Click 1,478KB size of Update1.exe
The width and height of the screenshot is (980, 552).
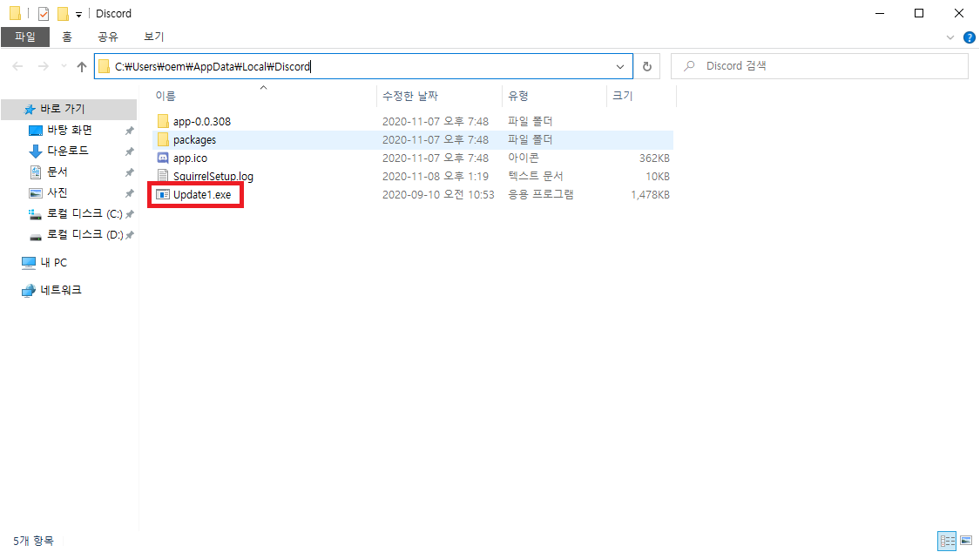(x=650, y=195)
